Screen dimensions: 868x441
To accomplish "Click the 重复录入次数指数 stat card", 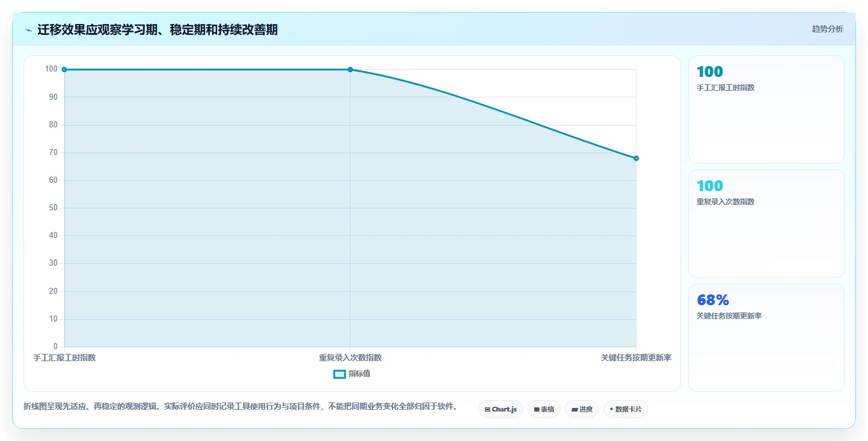I will (766, 224).
